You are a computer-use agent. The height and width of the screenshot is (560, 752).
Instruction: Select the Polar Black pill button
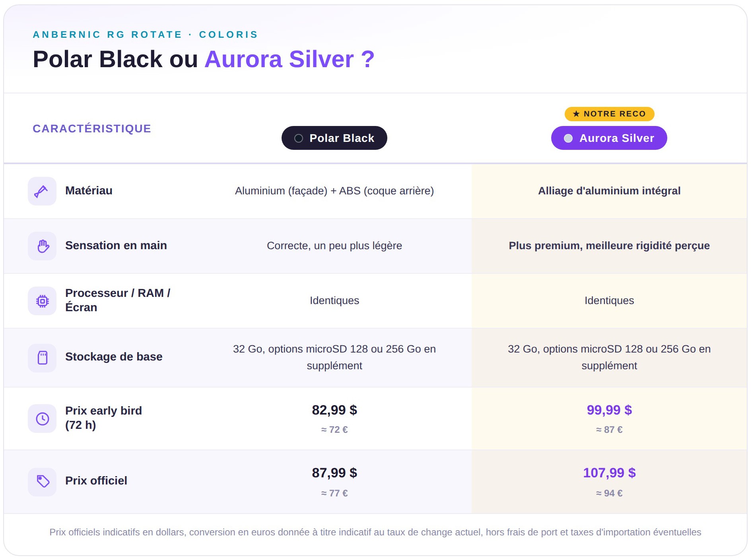point(334,138)
